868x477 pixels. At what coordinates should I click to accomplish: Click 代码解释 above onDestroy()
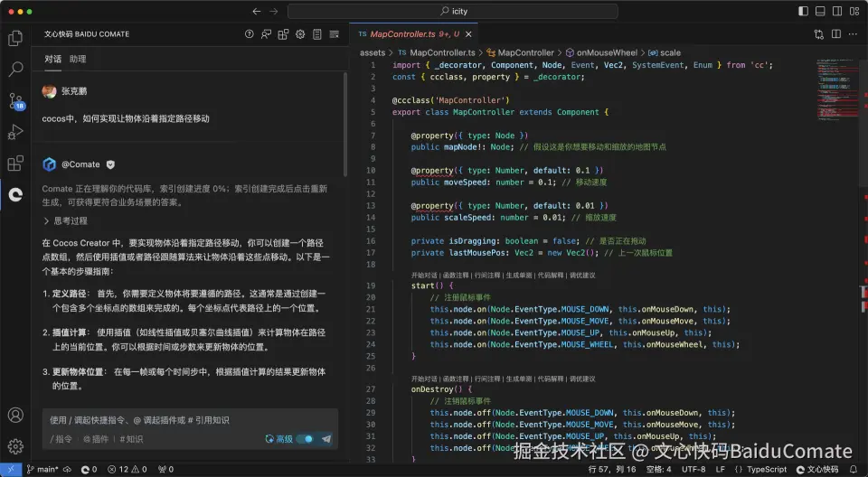click(x=551, y=379)
